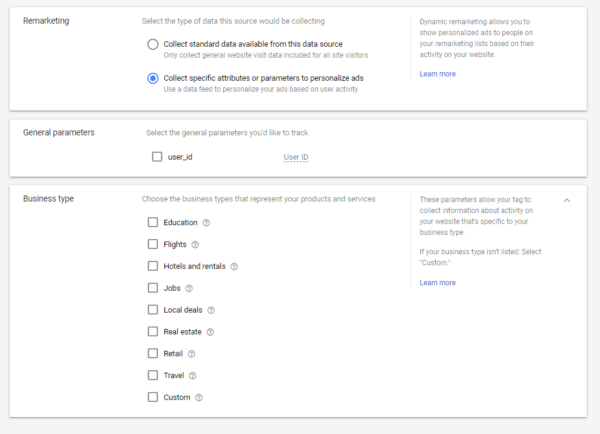
Task: Check the Education business type
Action: tap(153, 222)
